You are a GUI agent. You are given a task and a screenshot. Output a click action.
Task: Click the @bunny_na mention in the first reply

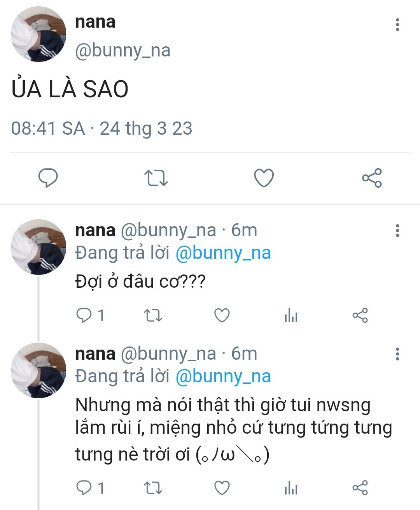(223, 253)
